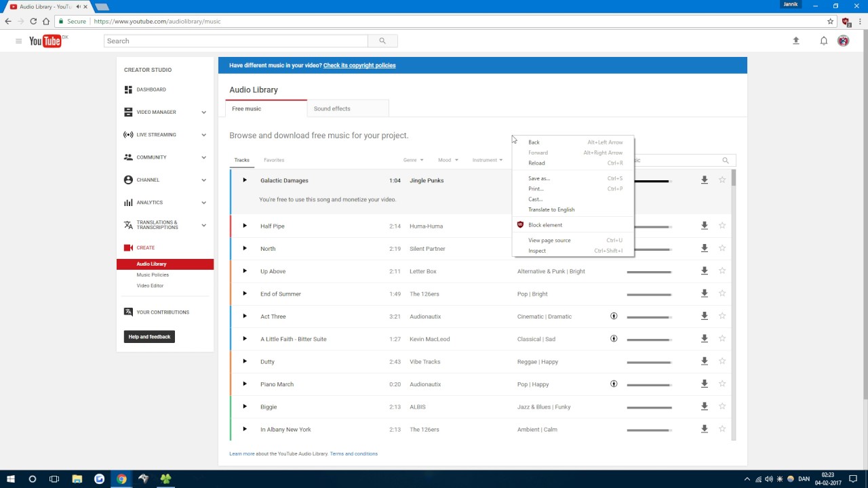Switch to the Favorites tab
Image resolution: width=868 pixels, height=488 pixels.
tap(274, 160)
